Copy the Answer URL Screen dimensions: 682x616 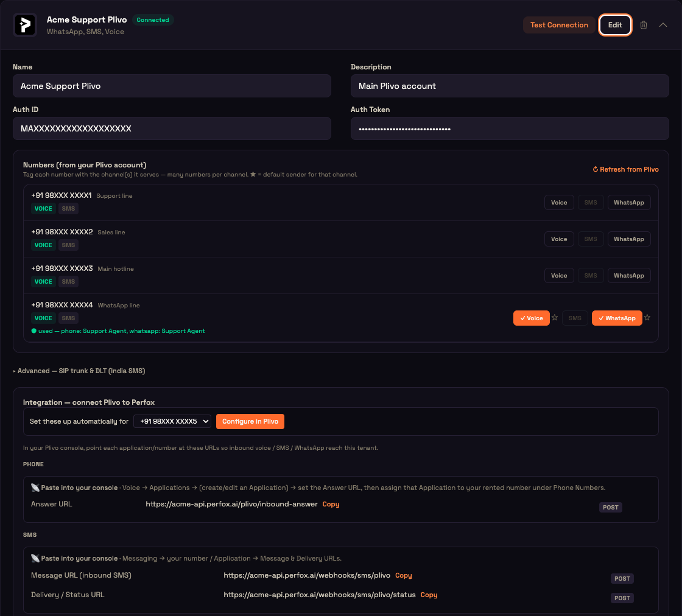coord(331,504)
